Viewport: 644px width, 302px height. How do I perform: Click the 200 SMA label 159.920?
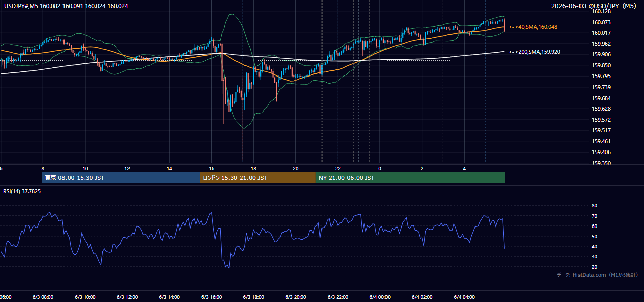point(535,52)
